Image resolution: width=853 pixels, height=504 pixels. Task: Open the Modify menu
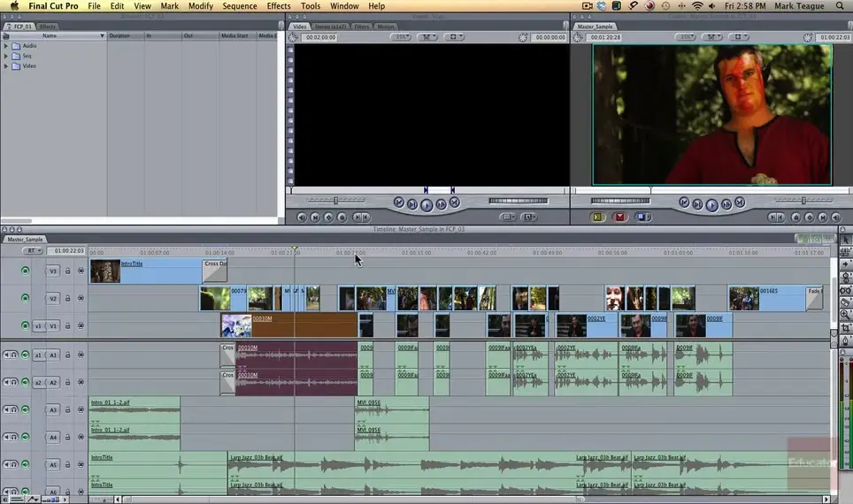click(x=200, y=6)
